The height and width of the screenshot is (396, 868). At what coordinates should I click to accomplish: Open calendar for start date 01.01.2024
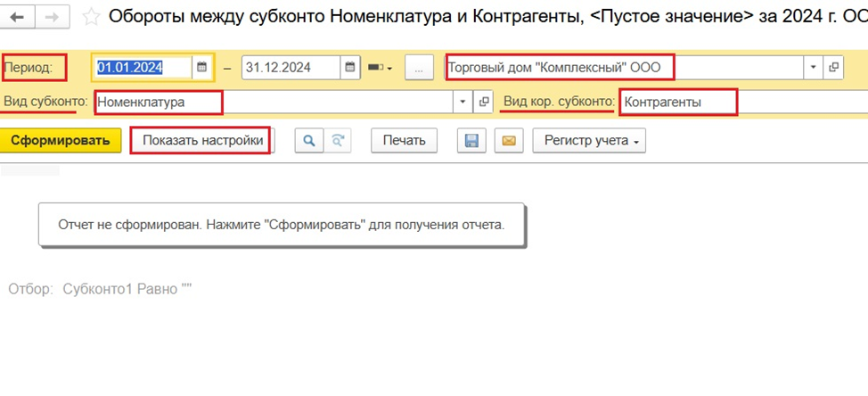pyautogui.click(x=201, y=68)
